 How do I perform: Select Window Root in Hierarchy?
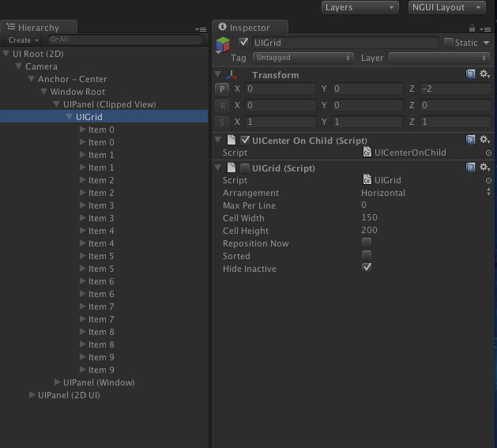tap(77, 92)
